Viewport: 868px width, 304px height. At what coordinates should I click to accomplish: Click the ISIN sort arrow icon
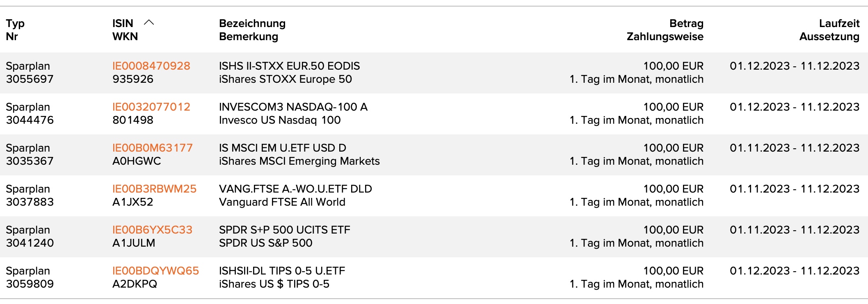149,23
